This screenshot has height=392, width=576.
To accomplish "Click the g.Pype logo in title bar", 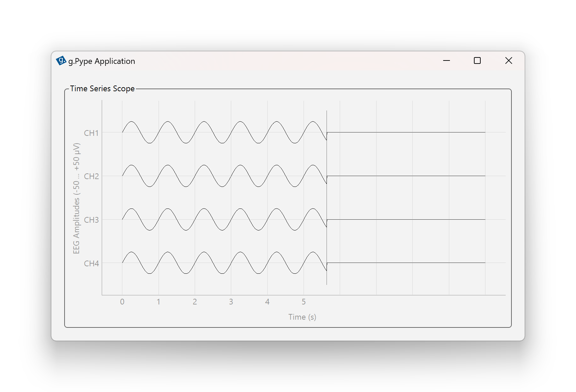I will [x=61, y=61].
